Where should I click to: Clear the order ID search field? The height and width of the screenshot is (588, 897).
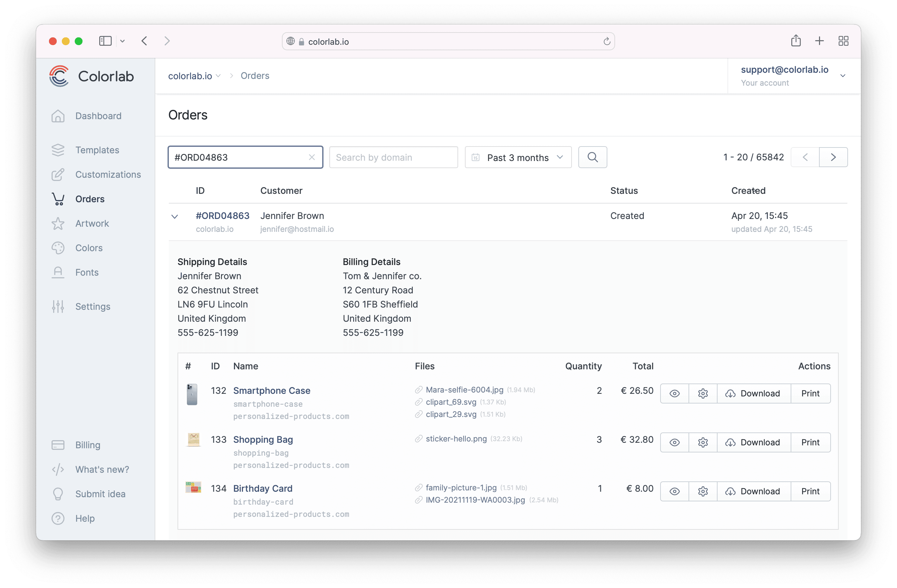pos(312,157)
